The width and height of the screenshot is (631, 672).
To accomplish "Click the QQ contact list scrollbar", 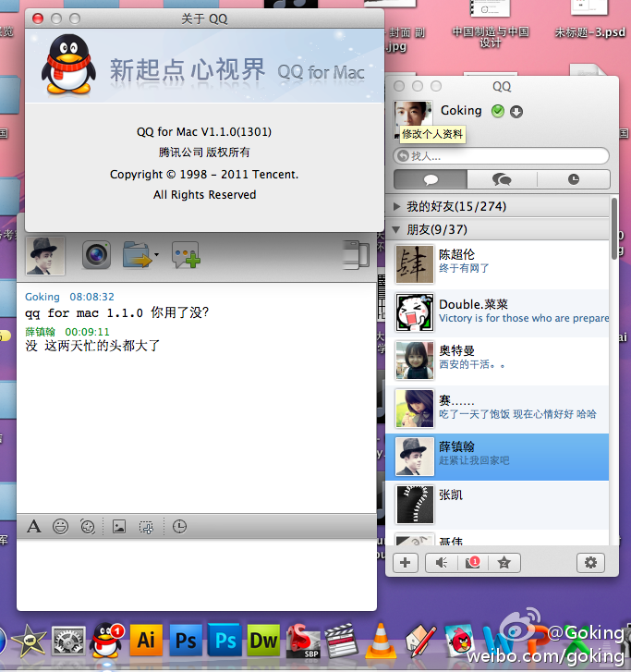I will [614, 228].
